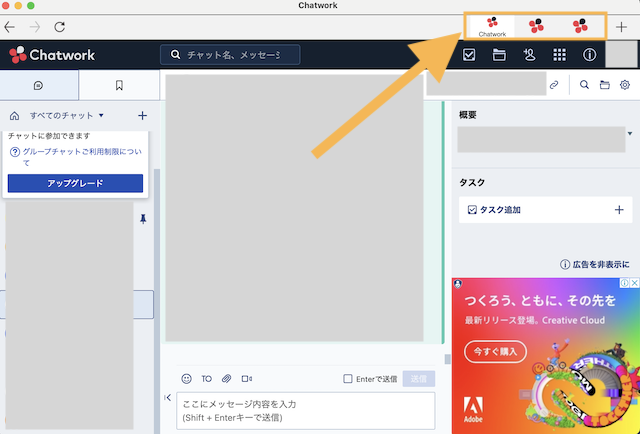Open the info circle icon in header
Image resolution: width=640 pixels, height=434 pixels.
pyautogui.click(x=589, y=55)
